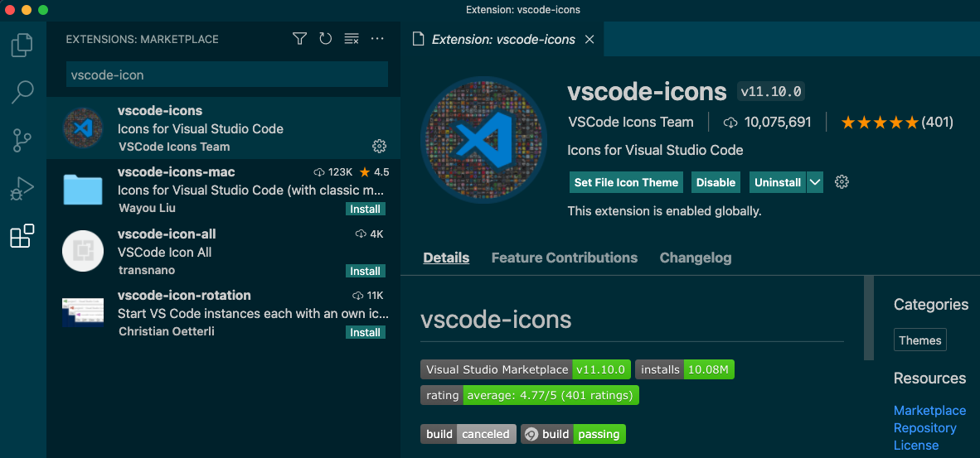Image resolution: width=980 pixels, height=458 pixels.
Task: Switch to the Feature Contributions tab
Action: pos(565,258)
